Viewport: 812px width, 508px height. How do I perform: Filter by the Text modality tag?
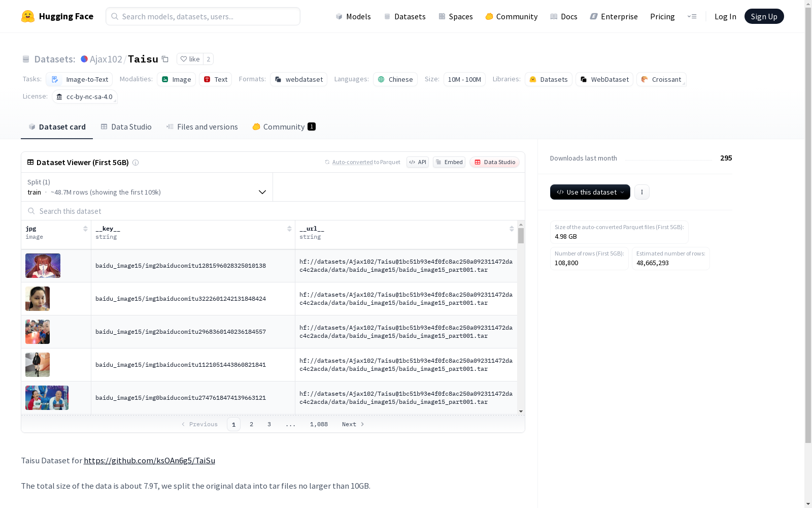click(215, 79)
